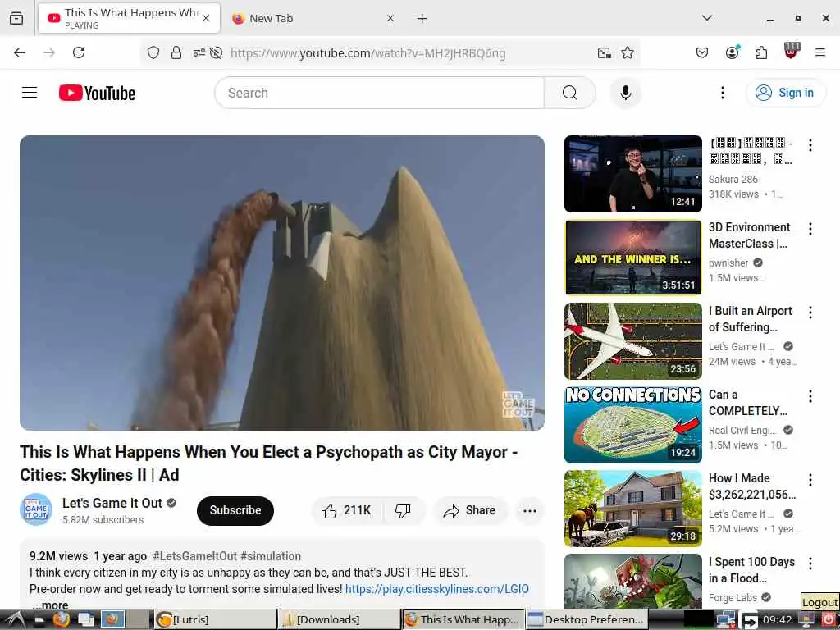Click the autoplay blocked icon in address bar
Screen dimensions: 840x630
tap(216, 52)
